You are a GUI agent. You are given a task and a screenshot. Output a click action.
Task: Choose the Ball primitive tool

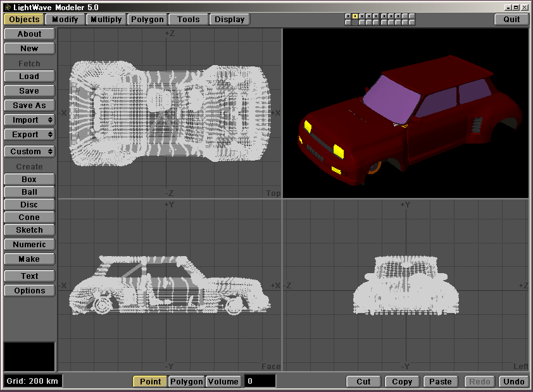[x=29, y=192]
